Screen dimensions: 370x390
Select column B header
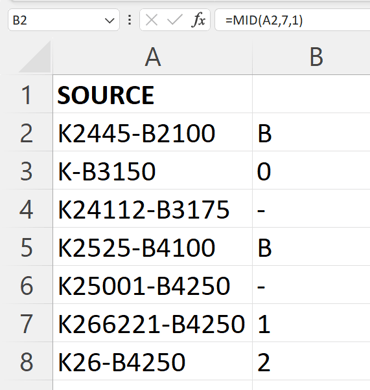pos(311,57)
